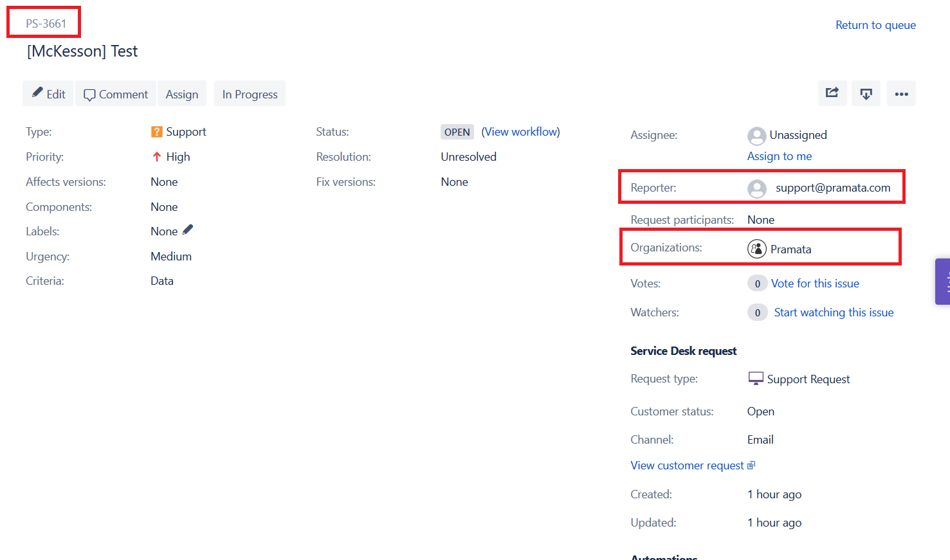950x560 pixels.
Task: Click the purple side tab on right edge
Action: pos(943,281)
